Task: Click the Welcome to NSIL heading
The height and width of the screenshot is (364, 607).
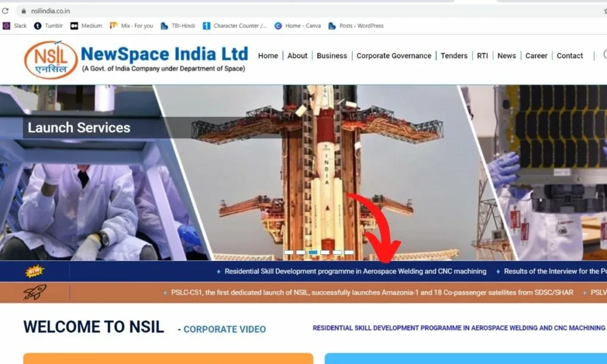Action: pos(94,327)
